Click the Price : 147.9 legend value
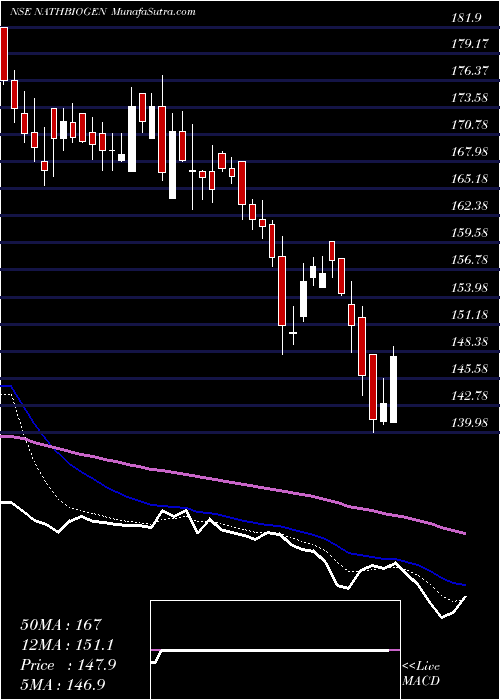The image size is (500, 700). tap(68, 665)
